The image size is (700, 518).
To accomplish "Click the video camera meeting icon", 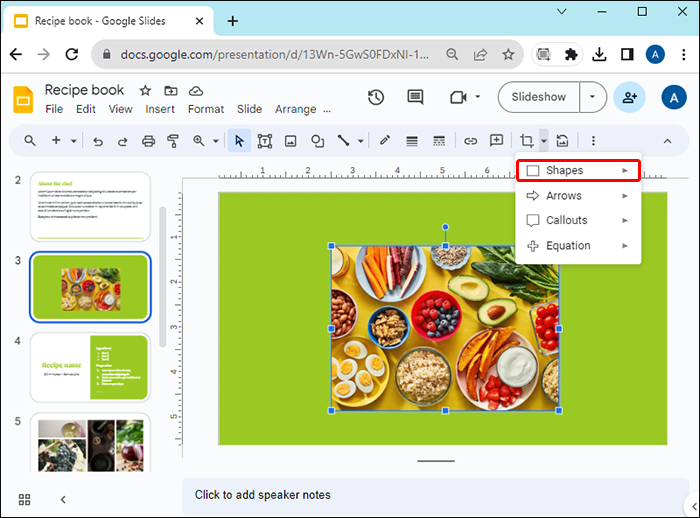I will coord(458,97).
